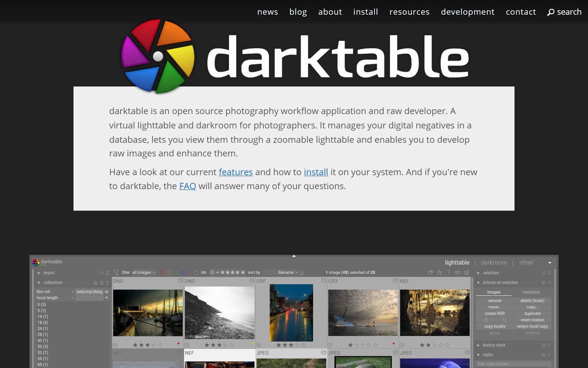Open the news page from the navigation
588x368 pixels.
tap(268, 12)
